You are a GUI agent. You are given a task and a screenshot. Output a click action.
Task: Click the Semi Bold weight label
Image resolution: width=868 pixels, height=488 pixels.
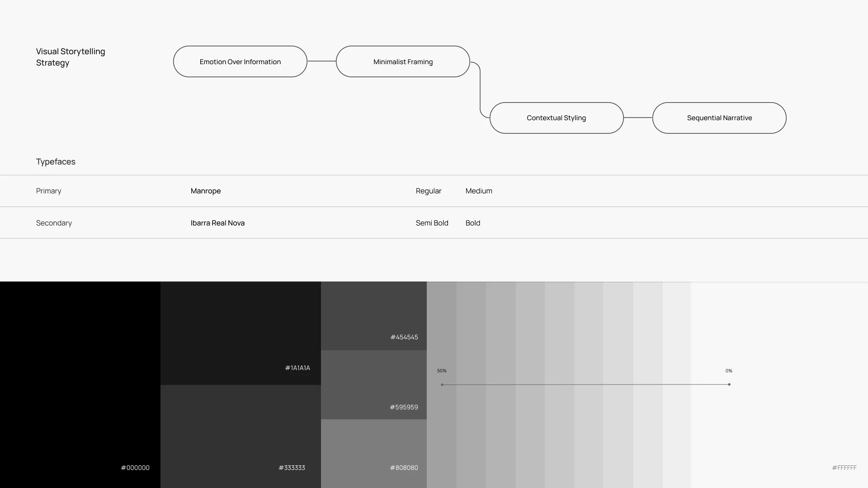(x=432, y=223)
